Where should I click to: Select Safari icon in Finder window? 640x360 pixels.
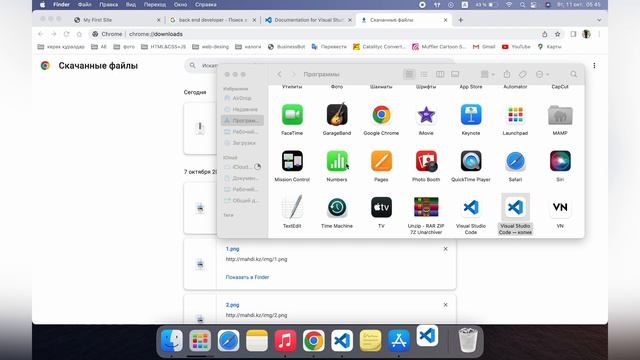pos(515,161)
